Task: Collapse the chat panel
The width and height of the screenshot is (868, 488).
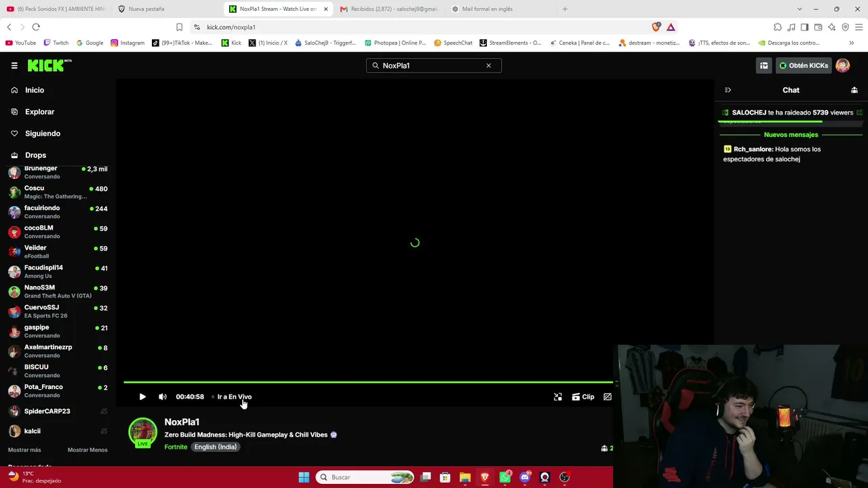Action: coord(728,90)
